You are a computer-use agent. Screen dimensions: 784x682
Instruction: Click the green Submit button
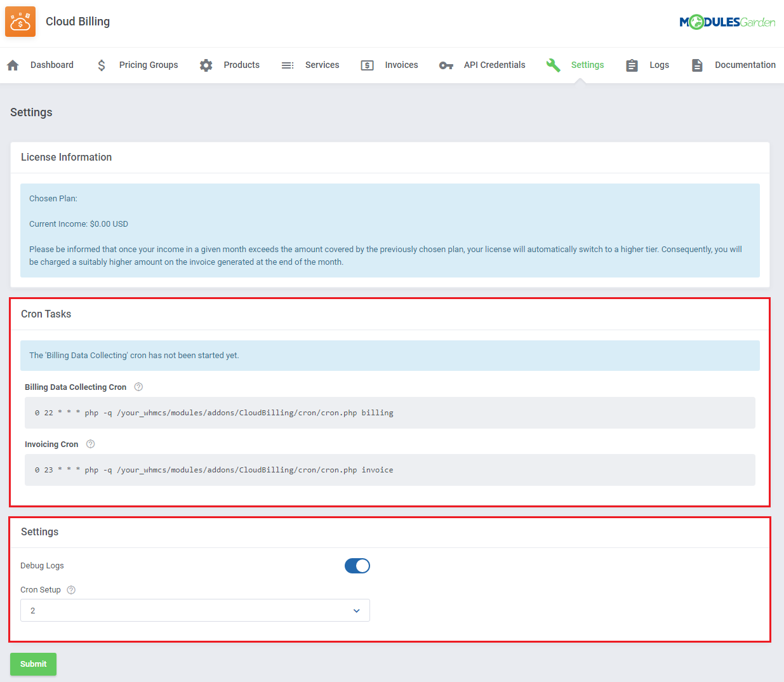point(33,664)
